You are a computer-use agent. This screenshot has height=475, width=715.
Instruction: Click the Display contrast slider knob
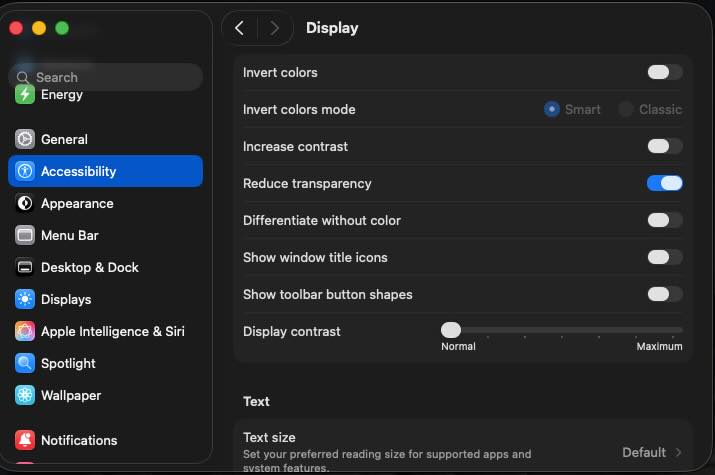coord(451,330)
